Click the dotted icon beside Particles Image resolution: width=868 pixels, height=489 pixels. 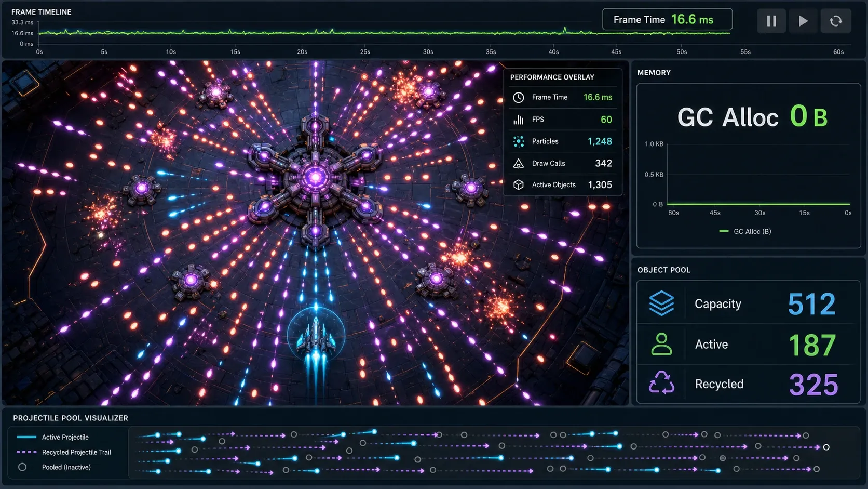point(519,141)
